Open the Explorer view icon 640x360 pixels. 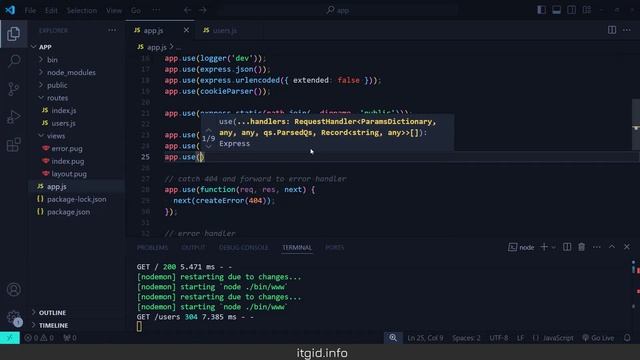(13, 34)
